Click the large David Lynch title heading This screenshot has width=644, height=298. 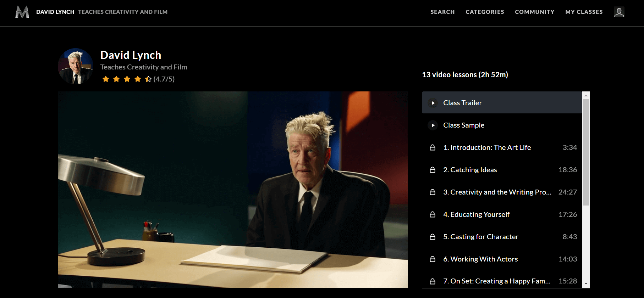point(131,55)
